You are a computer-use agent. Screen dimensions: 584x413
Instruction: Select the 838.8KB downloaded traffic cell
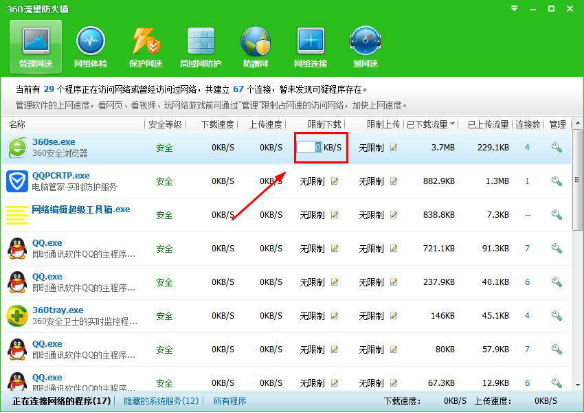pyautogui.click(x=439, y=215)
